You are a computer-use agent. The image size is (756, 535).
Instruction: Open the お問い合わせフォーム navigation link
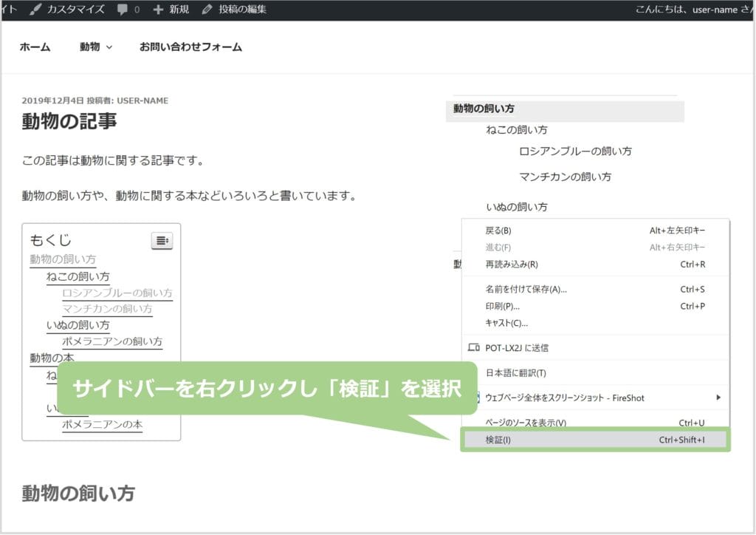coord(190,47)
